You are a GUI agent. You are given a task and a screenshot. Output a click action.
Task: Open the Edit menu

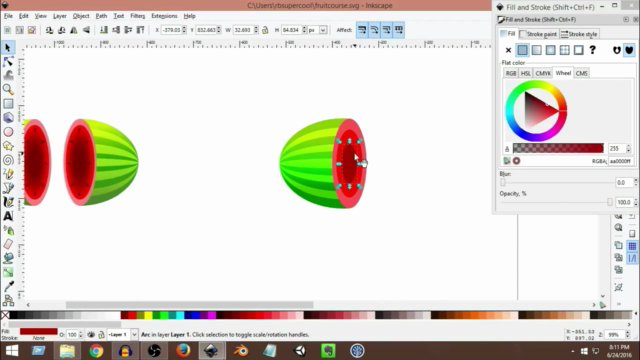pos(24,16)
